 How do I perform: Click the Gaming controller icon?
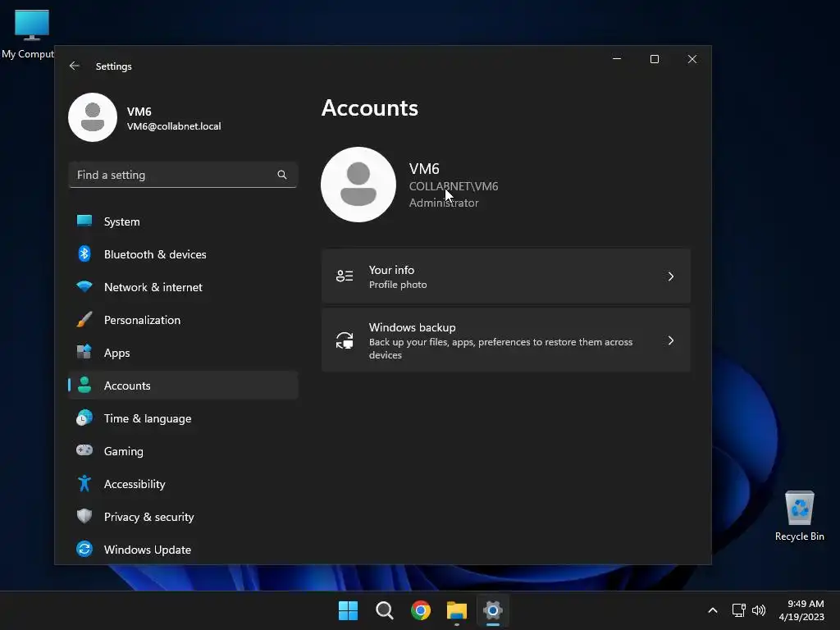click(84, 450)
